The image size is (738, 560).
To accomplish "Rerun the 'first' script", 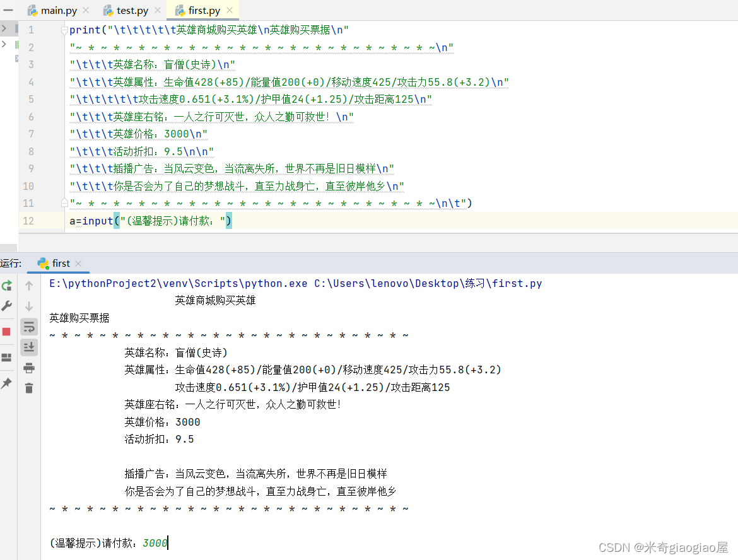I will click(x=6, y=286).
